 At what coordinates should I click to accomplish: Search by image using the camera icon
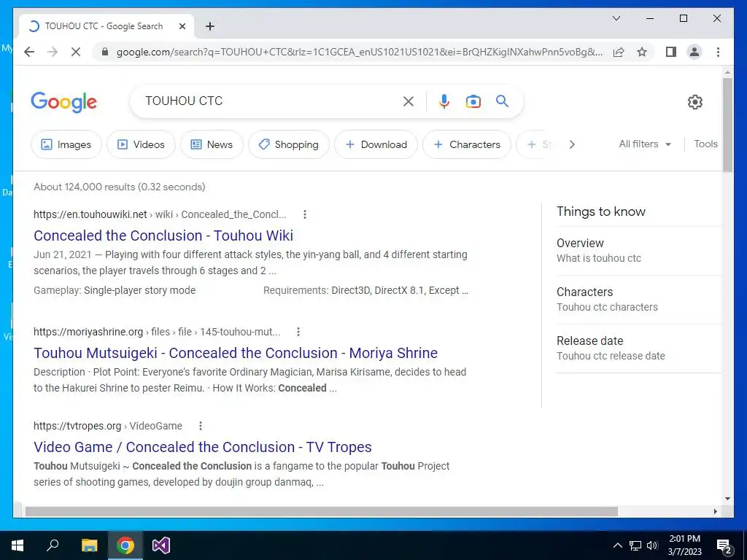tap(473, 101)
